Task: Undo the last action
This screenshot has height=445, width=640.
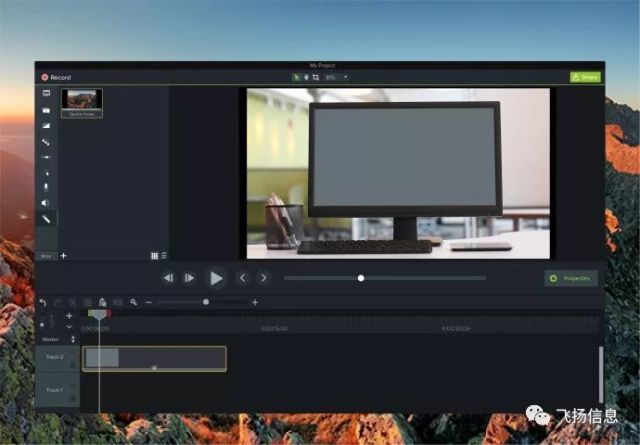Action: coord(42,303)
